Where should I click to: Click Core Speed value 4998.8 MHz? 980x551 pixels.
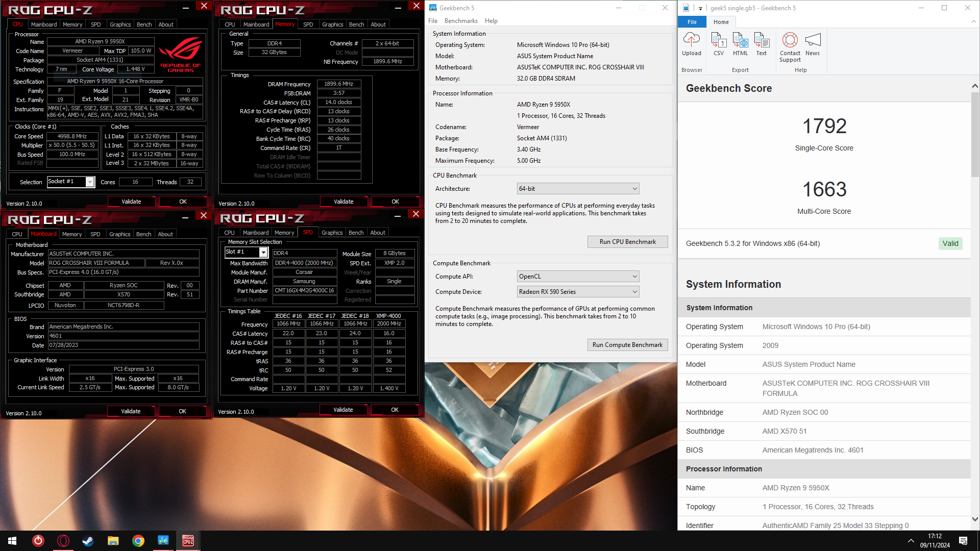(x=72, y=136)
